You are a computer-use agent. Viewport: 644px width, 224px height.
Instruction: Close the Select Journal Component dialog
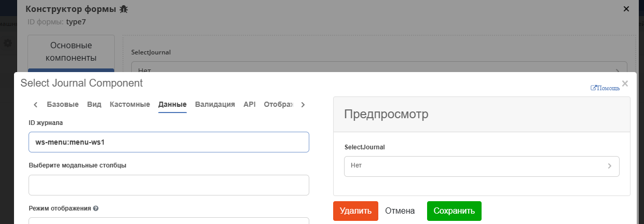point(625,83)
